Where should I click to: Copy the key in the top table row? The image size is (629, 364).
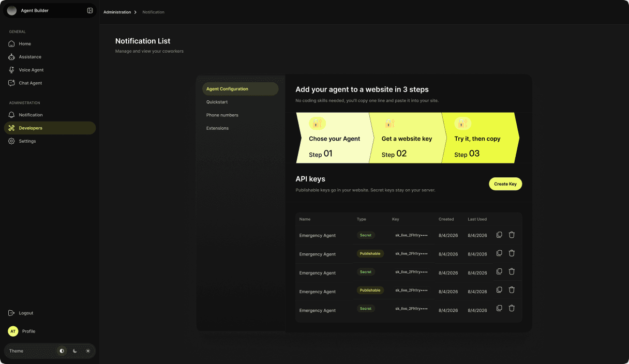499,235
